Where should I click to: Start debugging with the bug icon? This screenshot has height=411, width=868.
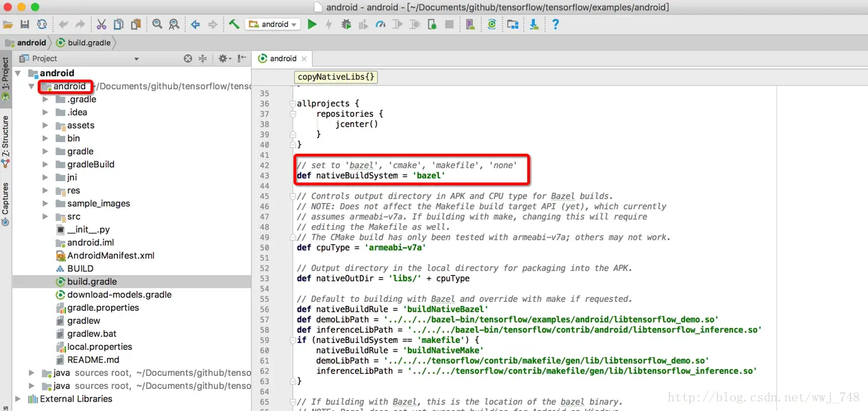tap(346, 25)
